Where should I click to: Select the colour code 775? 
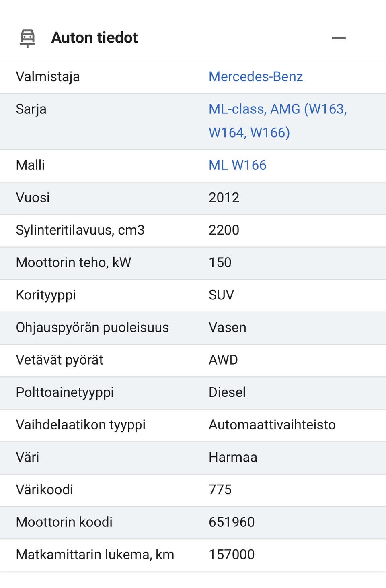coord(220,489)
